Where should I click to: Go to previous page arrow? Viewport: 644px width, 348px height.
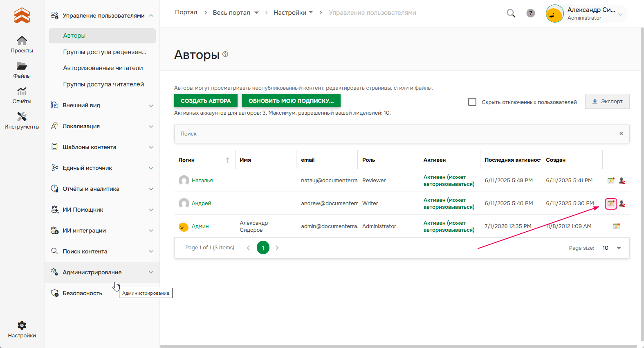coord(248,248)
